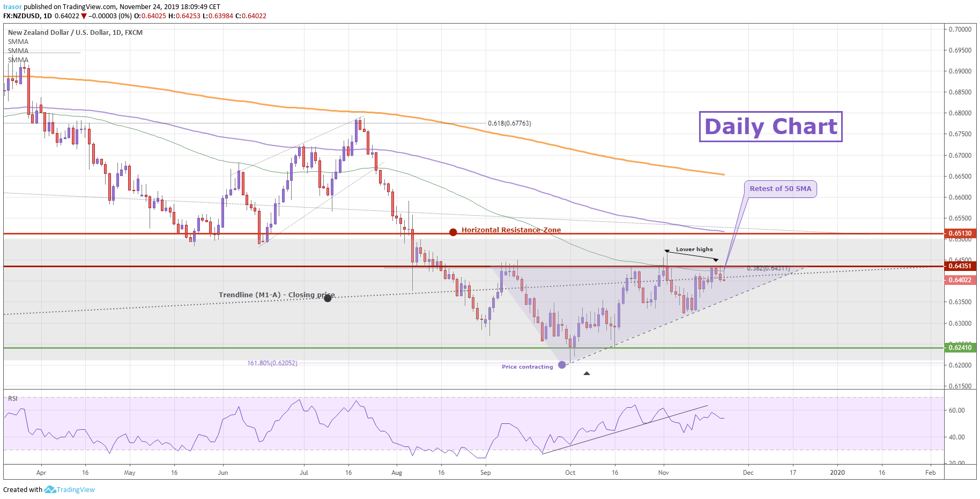Click the Trendline (M1-A) Closing price label
Viewport: 980px width, 499px height.
coord(277,295)
